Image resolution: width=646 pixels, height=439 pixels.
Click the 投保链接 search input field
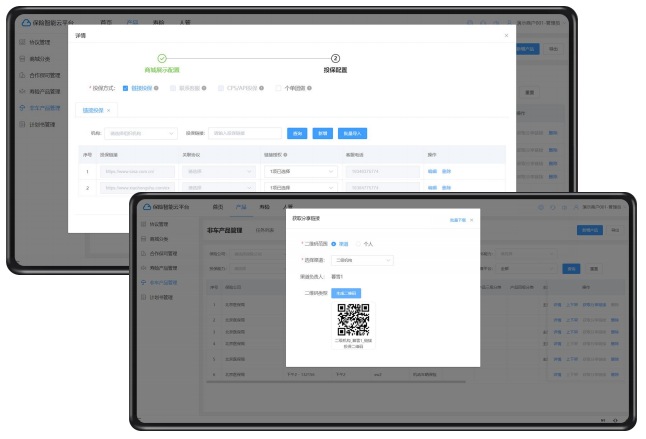(245, 133)
